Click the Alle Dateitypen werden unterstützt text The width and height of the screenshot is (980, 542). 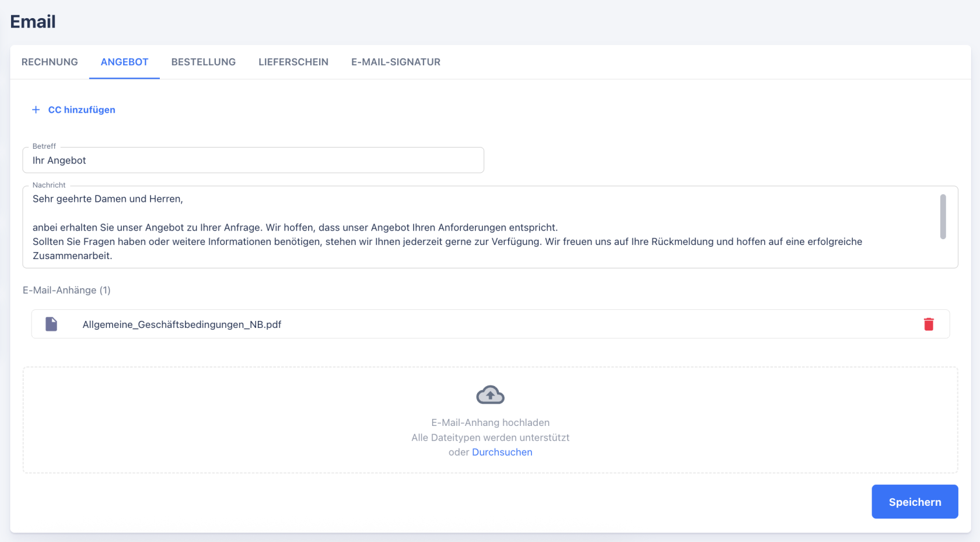490,438
